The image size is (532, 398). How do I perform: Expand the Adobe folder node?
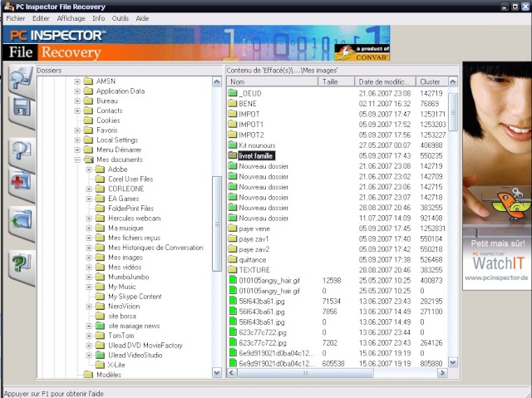coord(89,170)
